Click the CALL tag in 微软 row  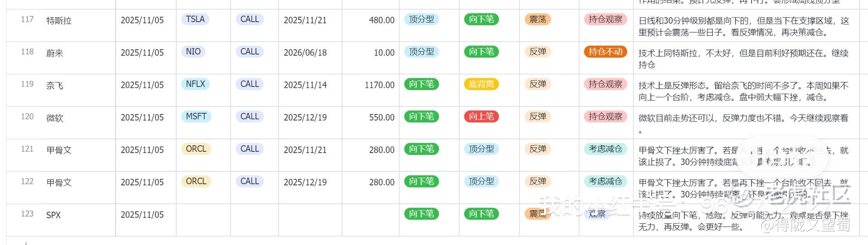pyautogui.click(x=250, y=116)
